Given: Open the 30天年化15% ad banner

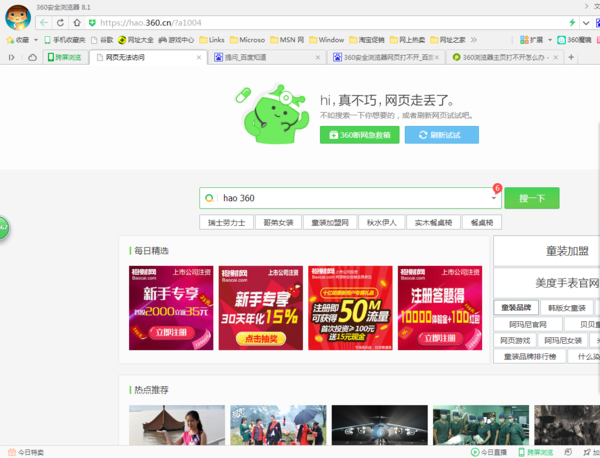Looking at the screenshot, I should 261,308.
